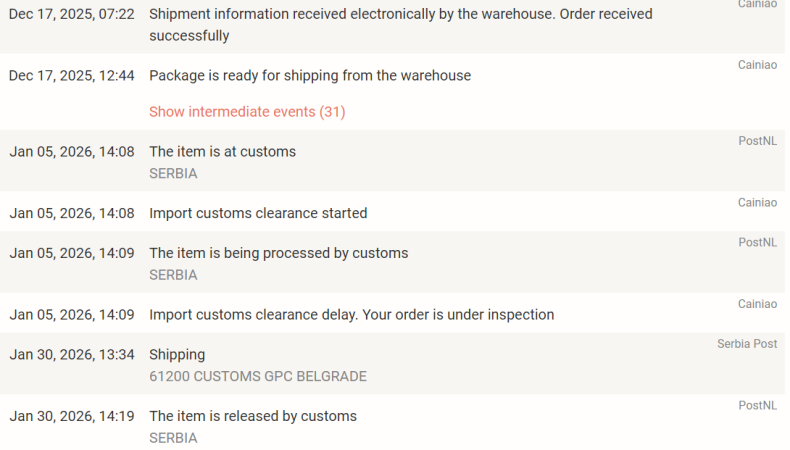
Task: Select 'The item is released by customs'
Action: [252, 416]
